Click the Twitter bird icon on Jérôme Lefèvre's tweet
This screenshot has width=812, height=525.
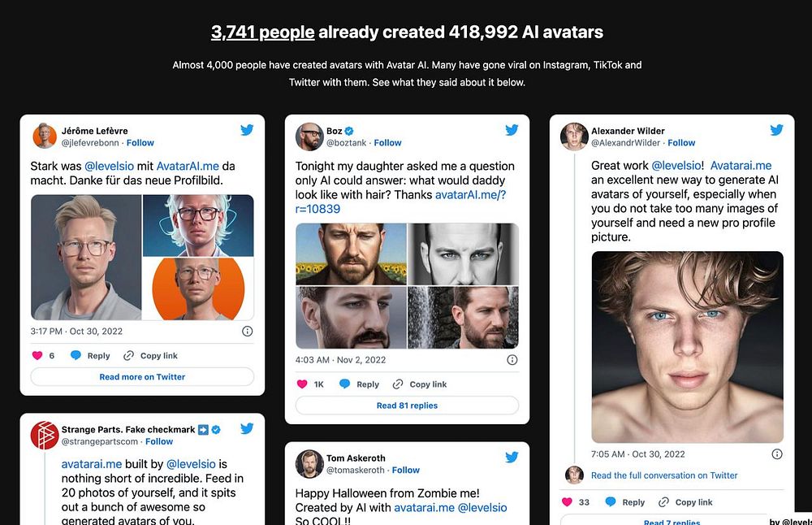(x=247, y=129)
